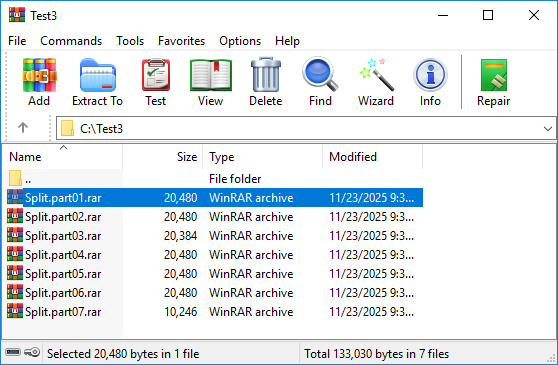Click the disk drive status bar icon

tap(13, 352)
